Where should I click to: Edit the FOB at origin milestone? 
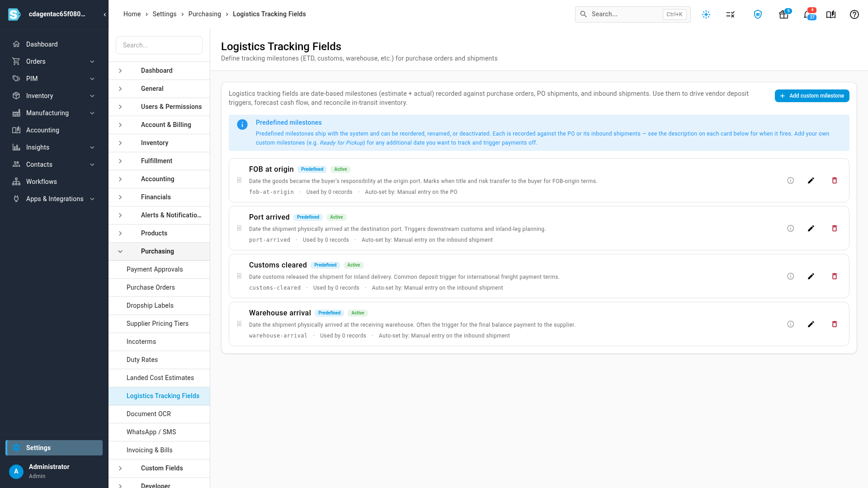click(x=811, y=180)
